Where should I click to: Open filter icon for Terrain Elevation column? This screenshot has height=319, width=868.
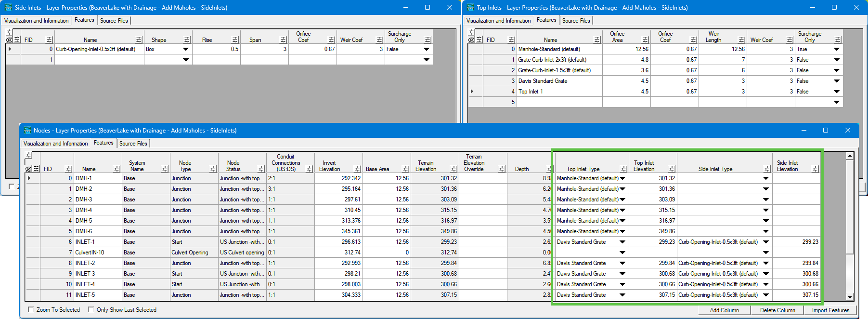453,169
